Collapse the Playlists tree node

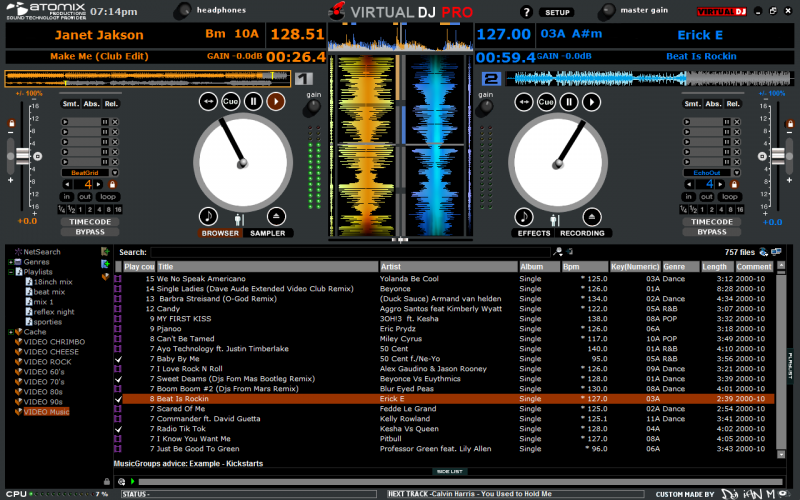[10, 272]
